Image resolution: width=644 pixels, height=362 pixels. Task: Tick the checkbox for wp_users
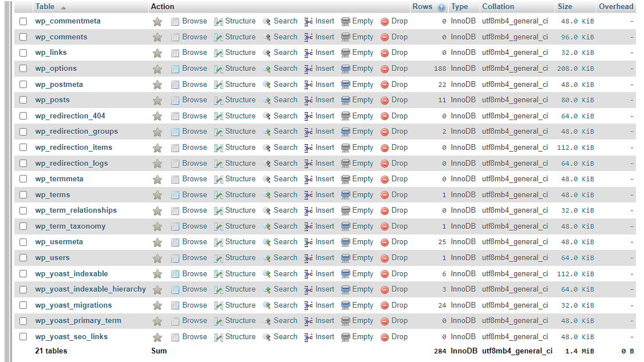pyautogui.click(x=23, y=258)
